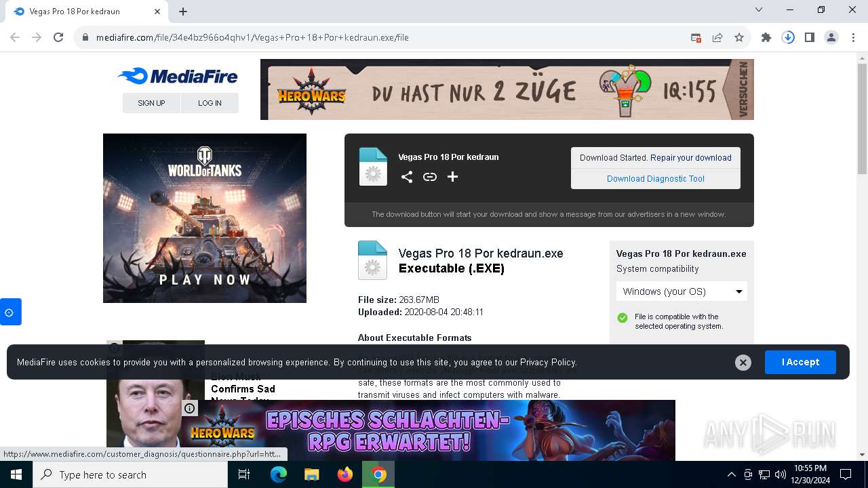The image size is (868, 488).
Task: Bookmark this page with the star icon
Action: coord(739,37)
